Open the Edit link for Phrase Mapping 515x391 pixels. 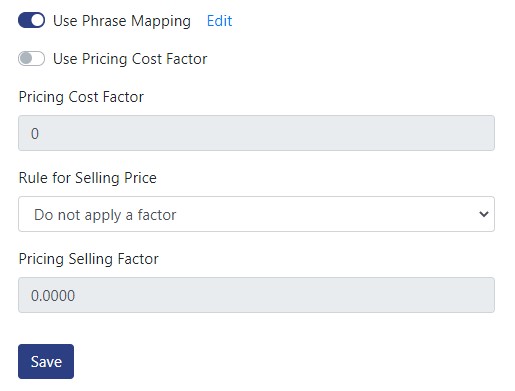click(x=219, y=21)
